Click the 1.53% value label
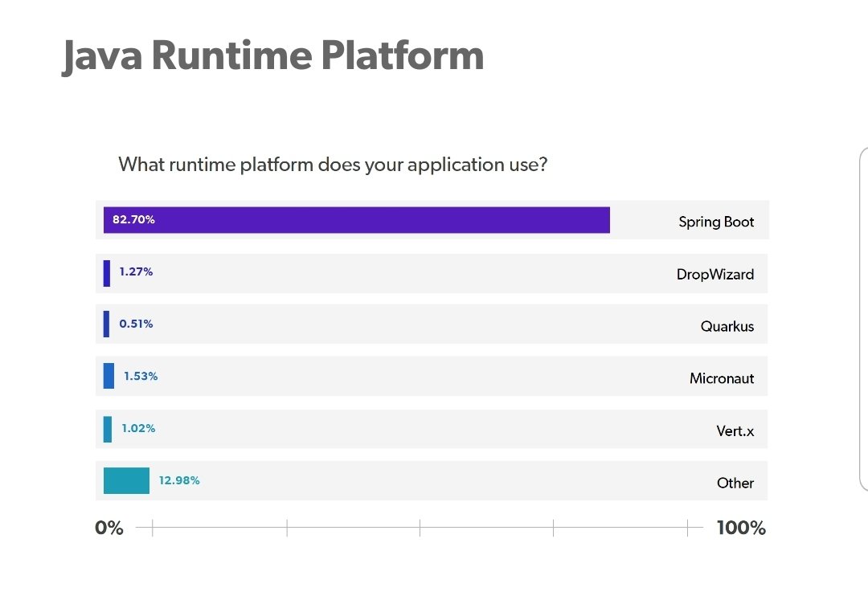Viewport: 868px width, 612px height. pyautogui.click(x=141, y=376)
